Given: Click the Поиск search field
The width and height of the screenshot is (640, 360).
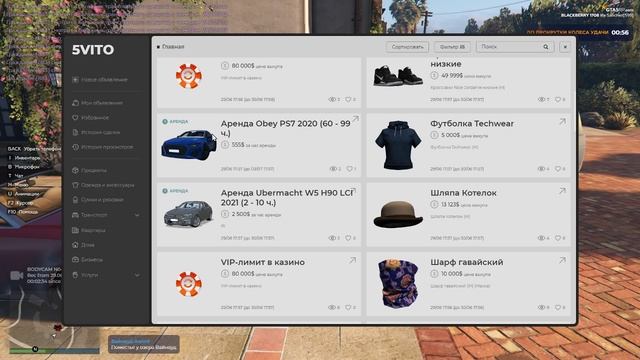Looking at the screenshot, I should 515,47.
